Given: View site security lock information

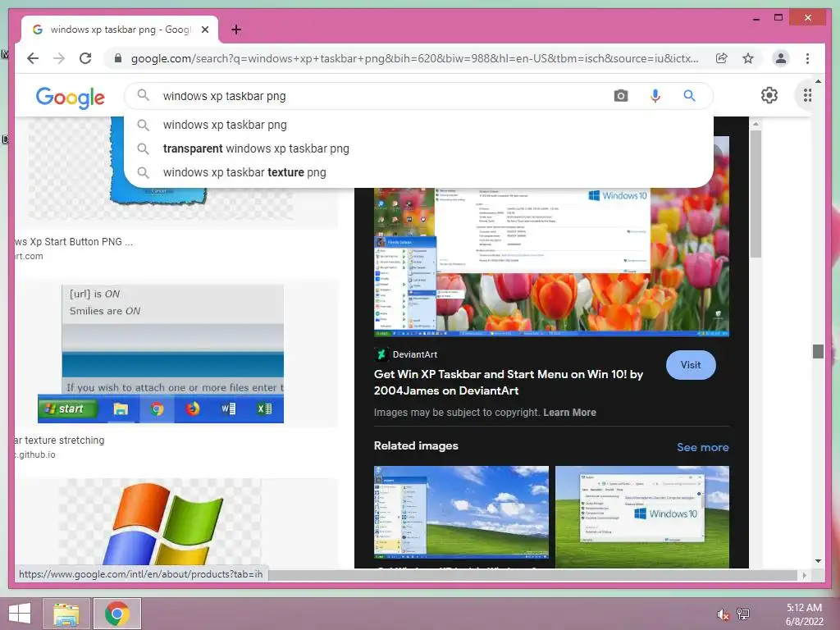Looking at the screenshot, I should coord(118,58).
